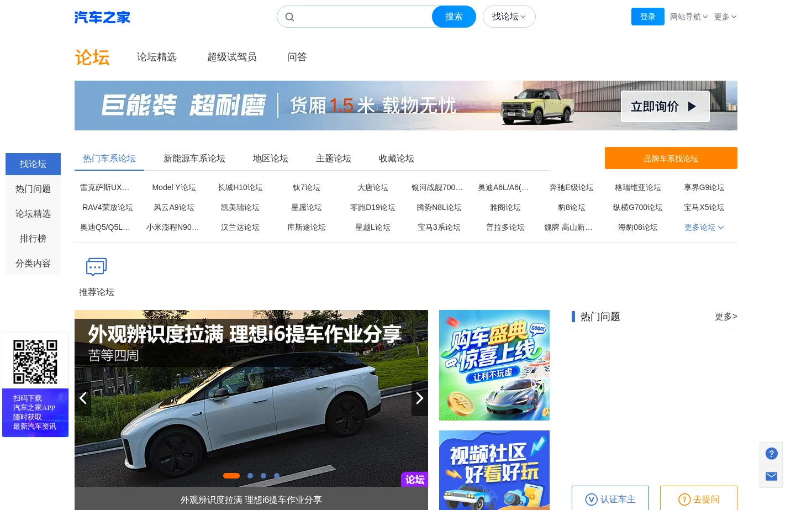Image resolution: width=812 pixels, height=510 pixels.
Task: Click the 去提问 button
Action: coord(699,498)
